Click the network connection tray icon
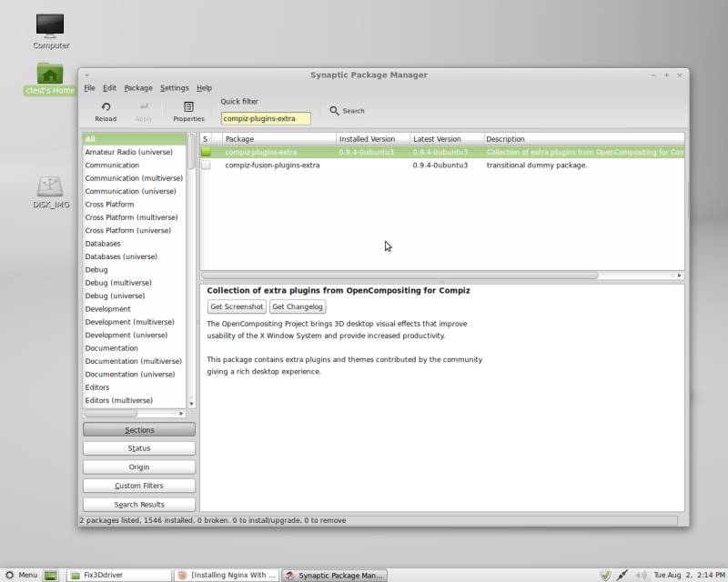 (622, 575)
